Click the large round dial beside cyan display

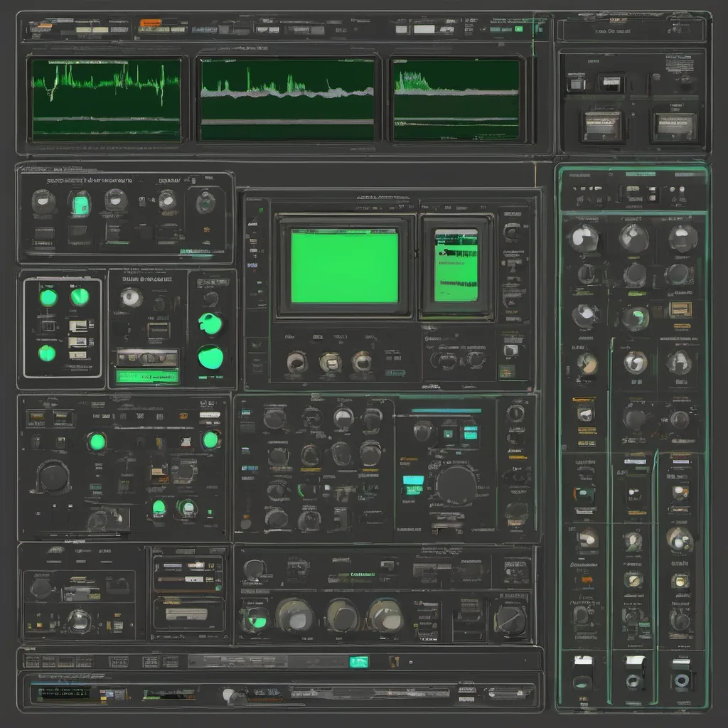pyautogui.click(x=456, y=486)
